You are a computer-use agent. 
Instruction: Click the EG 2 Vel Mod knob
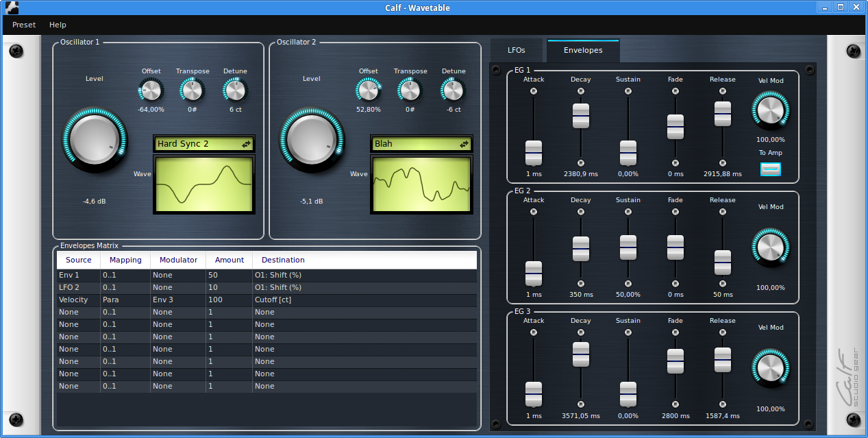771,247
